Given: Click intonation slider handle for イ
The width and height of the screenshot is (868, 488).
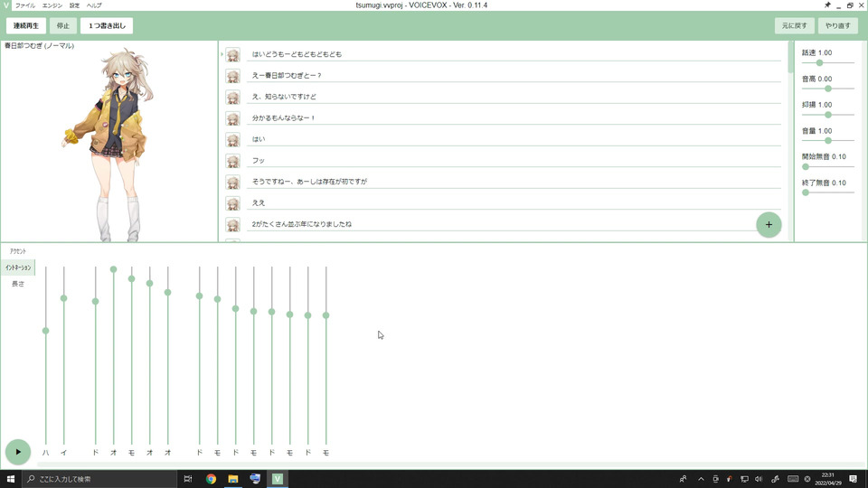Looking at the screenshot, I should tap(63, 298).
